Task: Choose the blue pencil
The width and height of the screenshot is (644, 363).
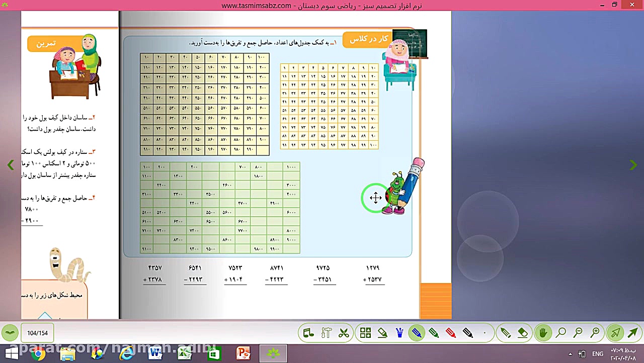Action: [417, 333]
